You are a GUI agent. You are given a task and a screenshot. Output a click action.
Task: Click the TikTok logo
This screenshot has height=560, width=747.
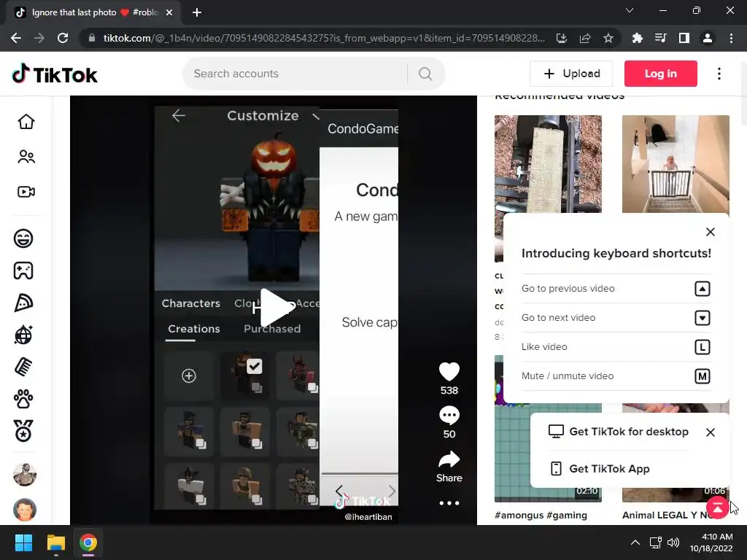(54, 74)
